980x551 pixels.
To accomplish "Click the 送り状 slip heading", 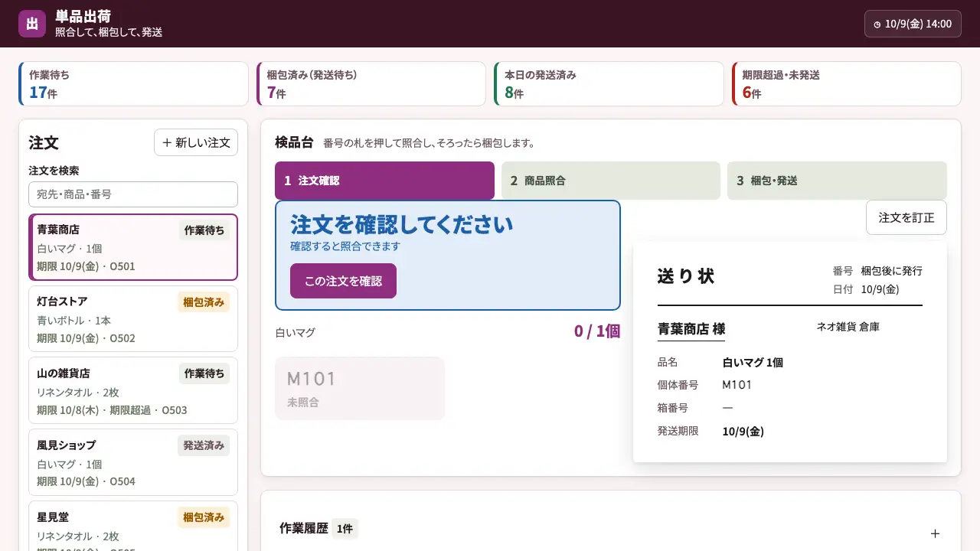I will click(x=685, y=276).
